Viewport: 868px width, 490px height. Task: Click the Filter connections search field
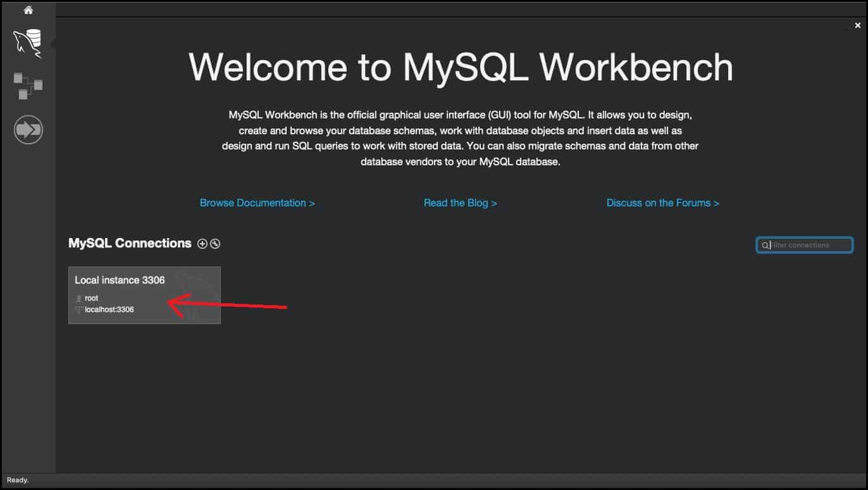[805, 245]
